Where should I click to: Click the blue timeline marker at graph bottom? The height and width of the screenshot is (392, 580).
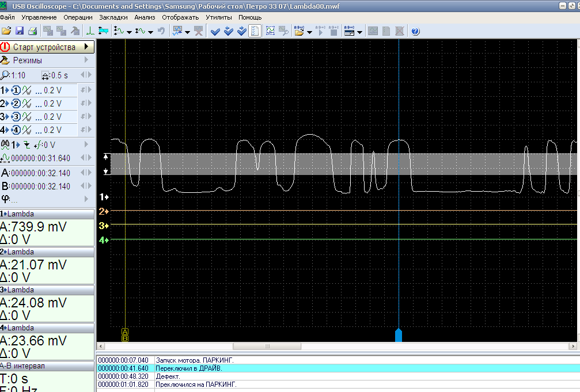(x=398, y=336)
